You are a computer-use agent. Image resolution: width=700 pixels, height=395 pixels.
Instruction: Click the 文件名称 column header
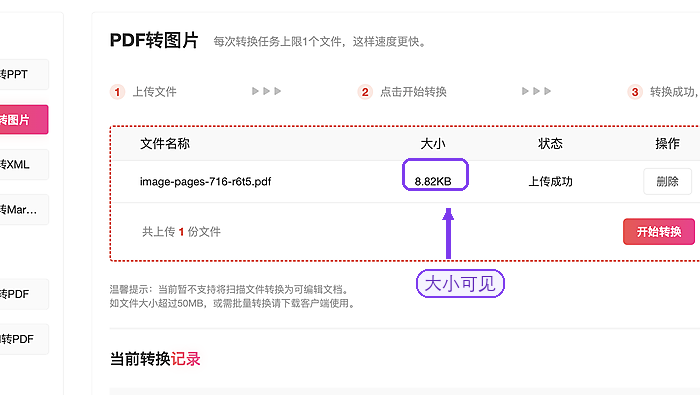click(165, 143)
